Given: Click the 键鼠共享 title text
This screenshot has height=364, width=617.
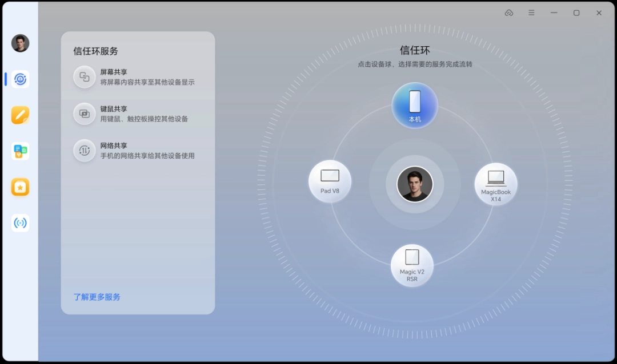Looking at the screenshot, I should click(x=113, y=109).
